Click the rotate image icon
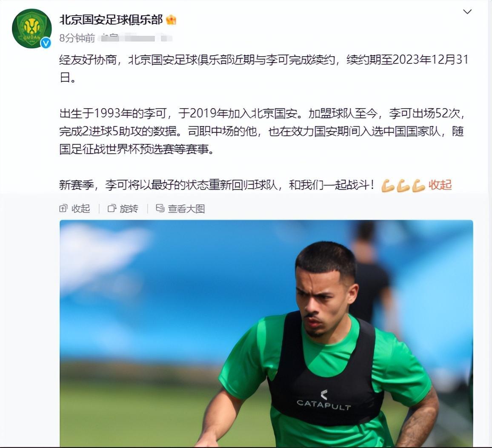The width and height of the screenshot is (492, 448). coord(112,208)
